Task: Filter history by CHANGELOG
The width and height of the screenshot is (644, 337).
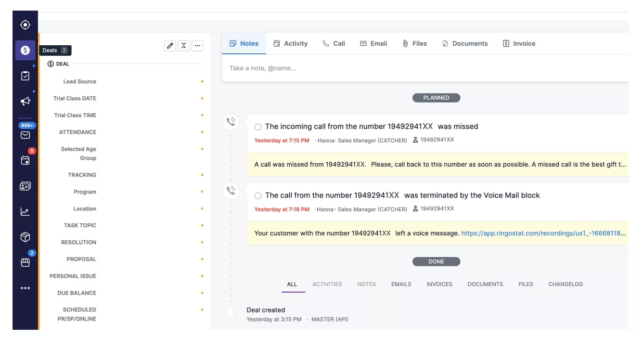Action: 566,284
